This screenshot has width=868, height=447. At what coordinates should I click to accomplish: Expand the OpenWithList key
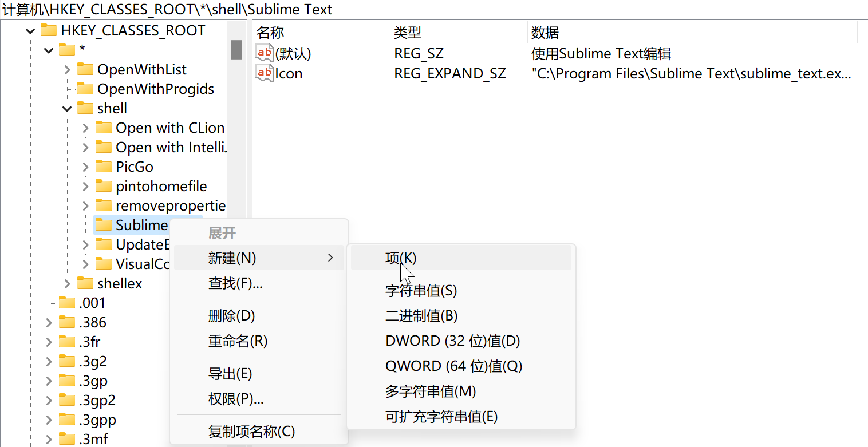[x=68, y=70]
